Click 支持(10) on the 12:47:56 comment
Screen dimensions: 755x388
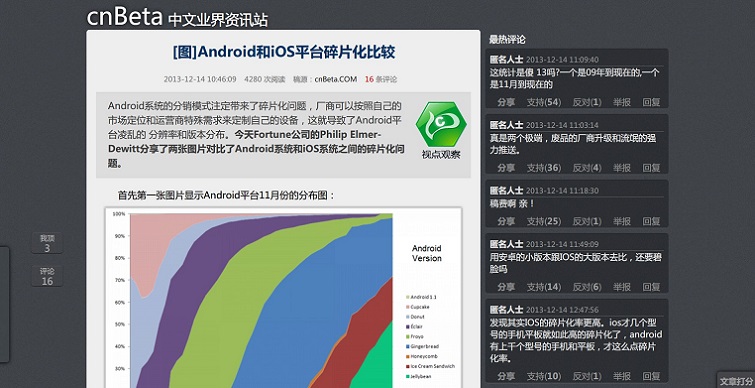(544, 376)
